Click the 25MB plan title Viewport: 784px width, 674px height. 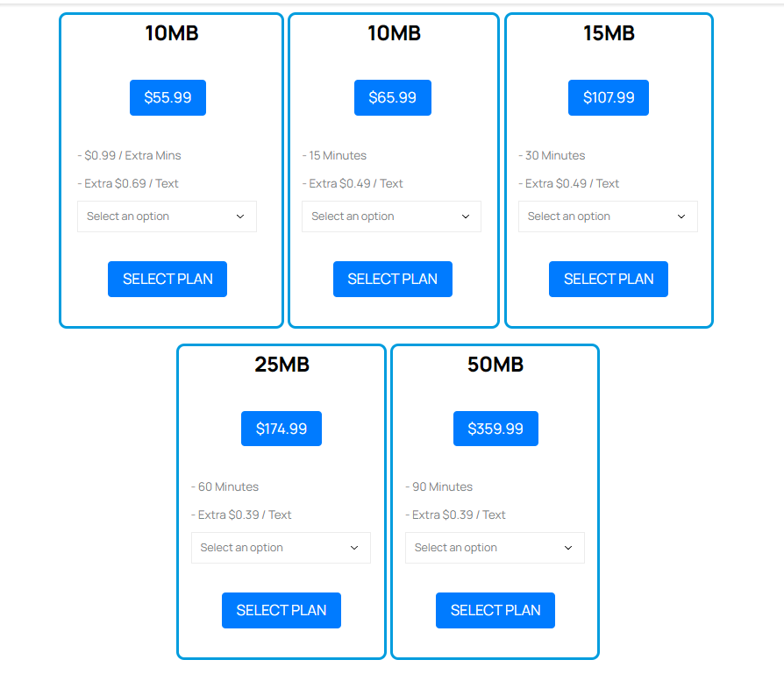coord(282,365)
